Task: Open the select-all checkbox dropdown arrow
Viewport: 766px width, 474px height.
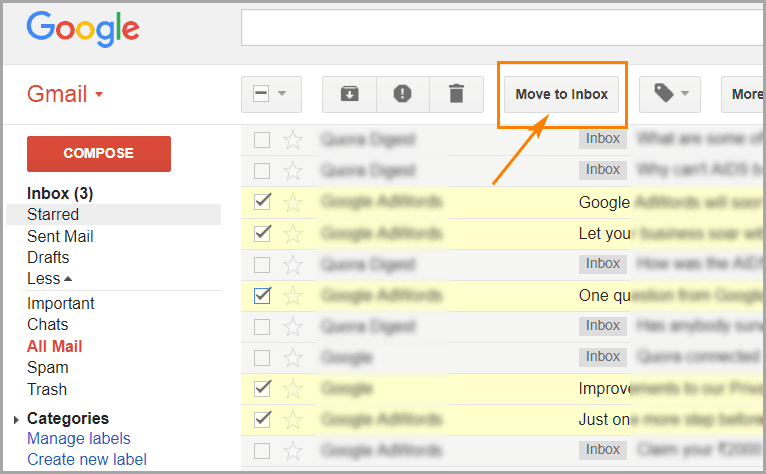Action: tap(282, 93)
